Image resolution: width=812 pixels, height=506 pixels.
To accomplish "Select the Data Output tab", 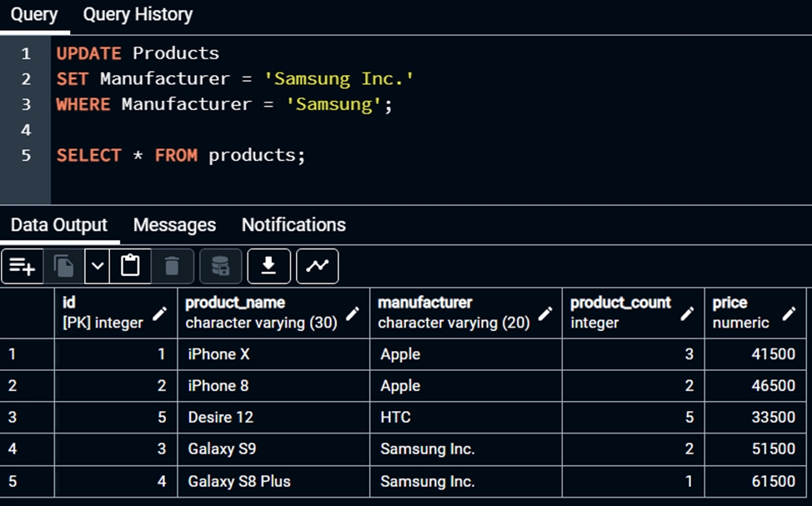I will pyautogui.click(x=58, y=225).
